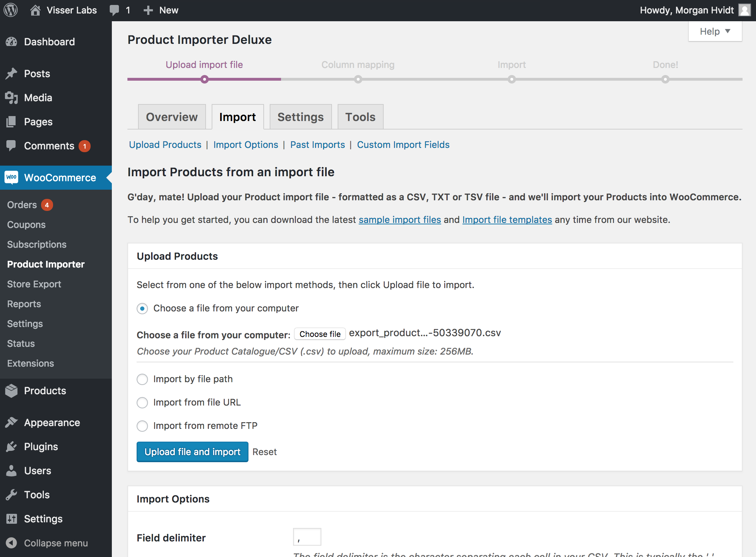Screen dimensions: 756x557
Task: Click the Settings sliders icon in sidebar
Action: point(11,519)
